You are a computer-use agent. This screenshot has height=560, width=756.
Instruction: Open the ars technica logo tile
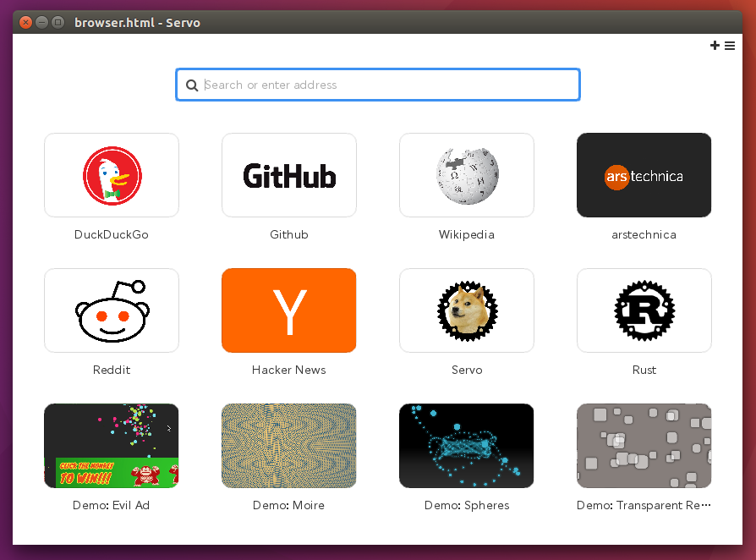point(644,175)
